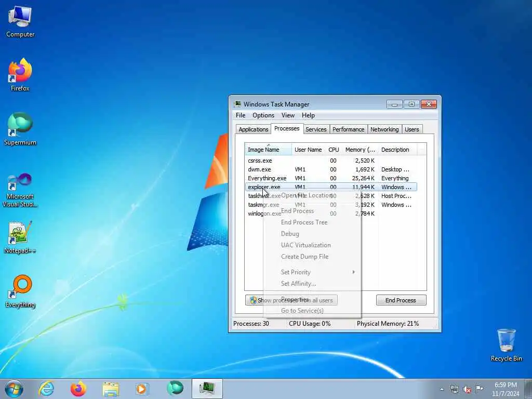
Task: Choose Create Dump File menu entry
Action: coord(312,257)
